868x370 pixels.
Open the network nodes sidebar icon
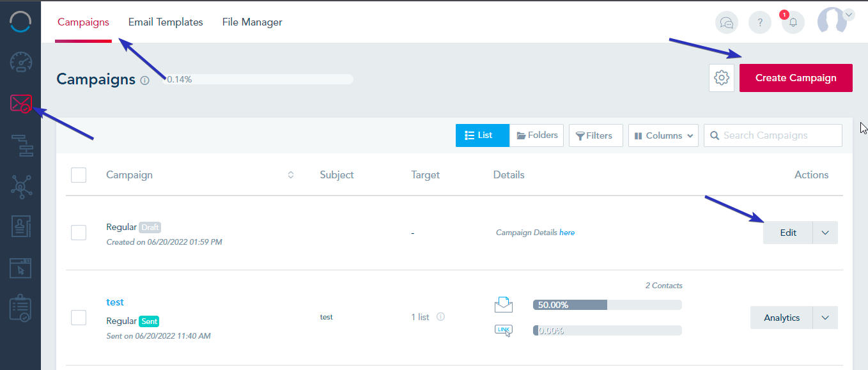pyautogui.click(x=20, y=186)
